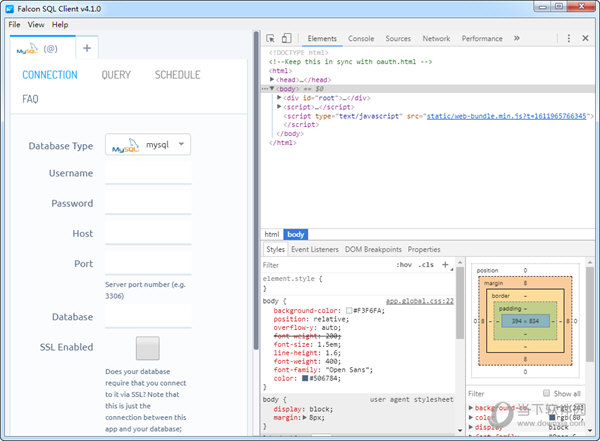Switch to the Performance tab
Viewport: 600px width, 441px height.
[482, 38]
